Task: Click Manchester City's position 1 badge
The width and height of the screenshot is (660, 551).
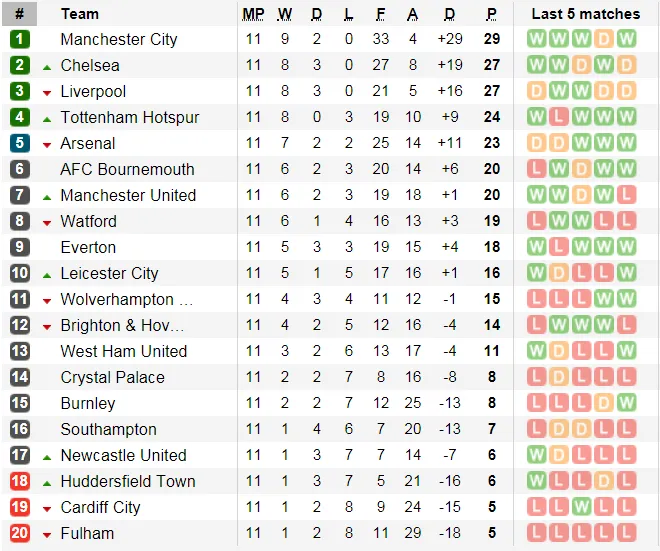Action: tap(20, 39)
